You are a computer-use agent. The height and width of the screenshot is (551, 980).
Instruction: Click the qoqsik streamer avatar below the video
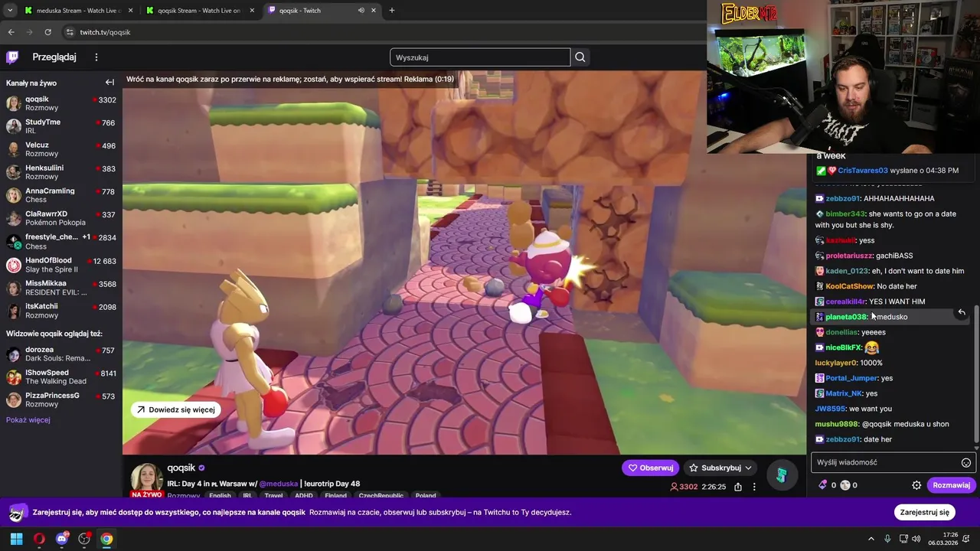[x=147, y=478]
